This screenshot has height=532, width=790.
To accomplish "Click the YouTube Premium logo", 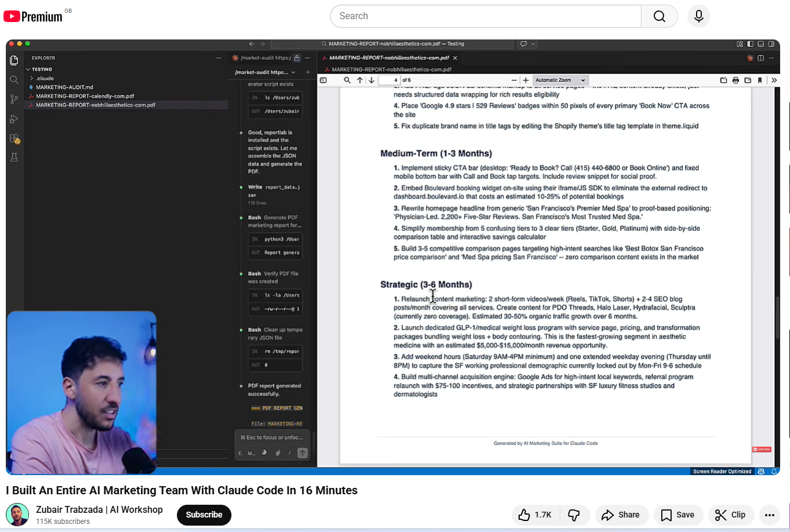I will 34,16.
